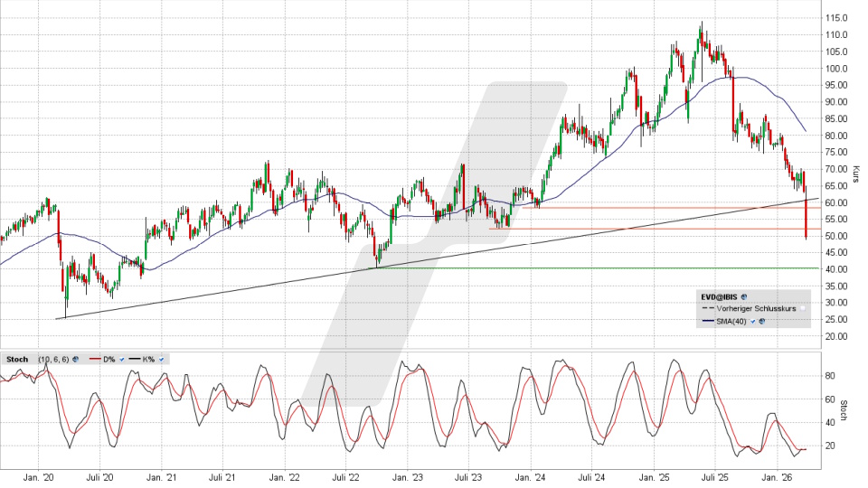Click the Stoch indicator label

click(17, 360)
